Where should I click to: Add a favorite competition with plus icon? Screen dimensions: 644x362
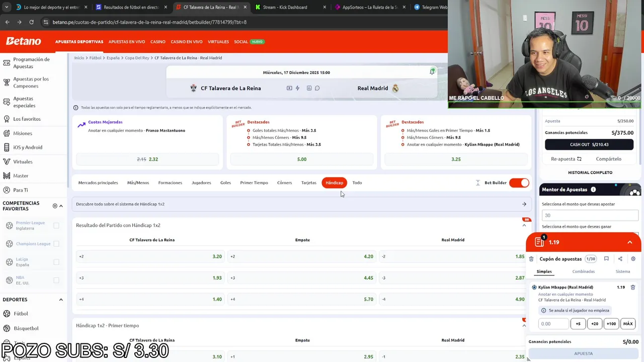[x=55, y=206]
